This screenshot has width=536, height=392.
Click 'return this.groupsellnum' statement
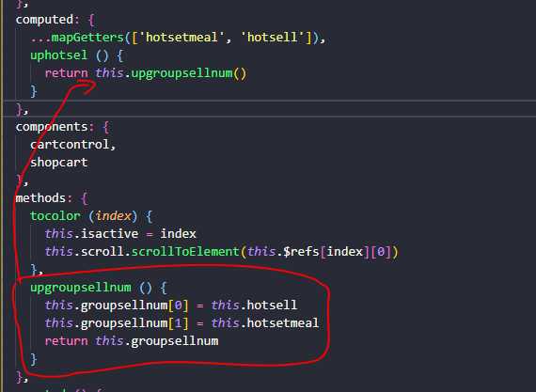coord(132,340)
